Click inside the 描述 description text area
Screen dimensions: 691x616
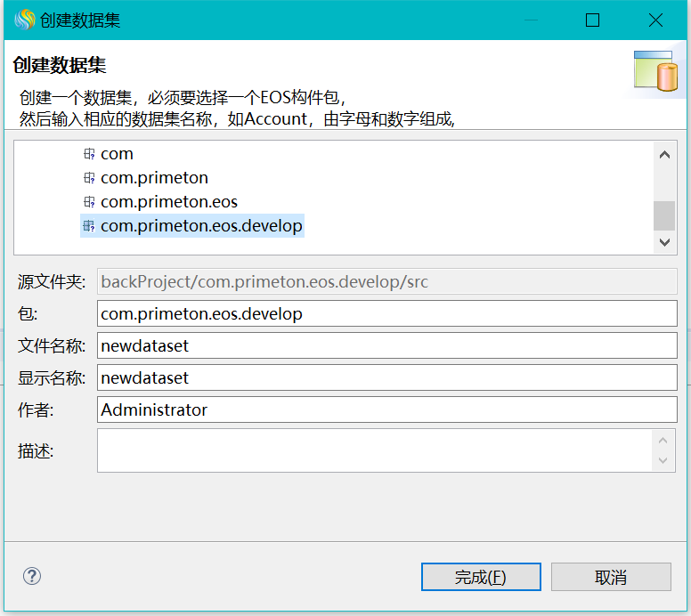tap(374, 450)
